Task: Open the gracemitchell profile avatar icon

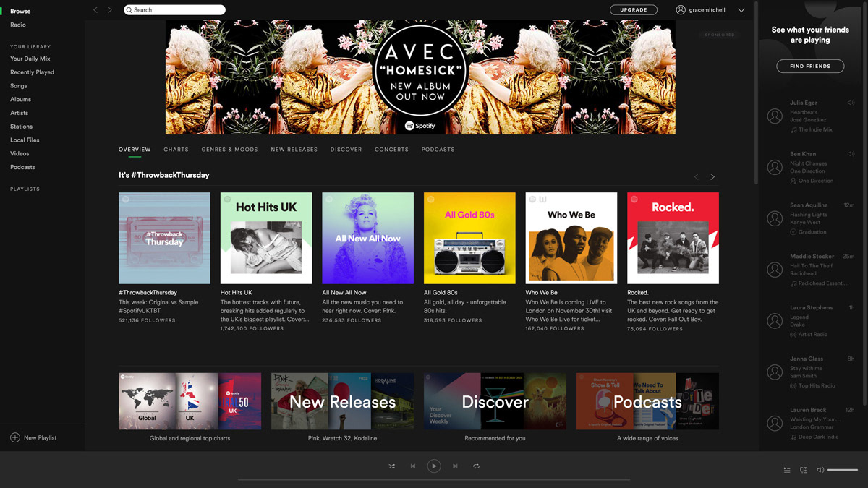Action: click(681, 10)
